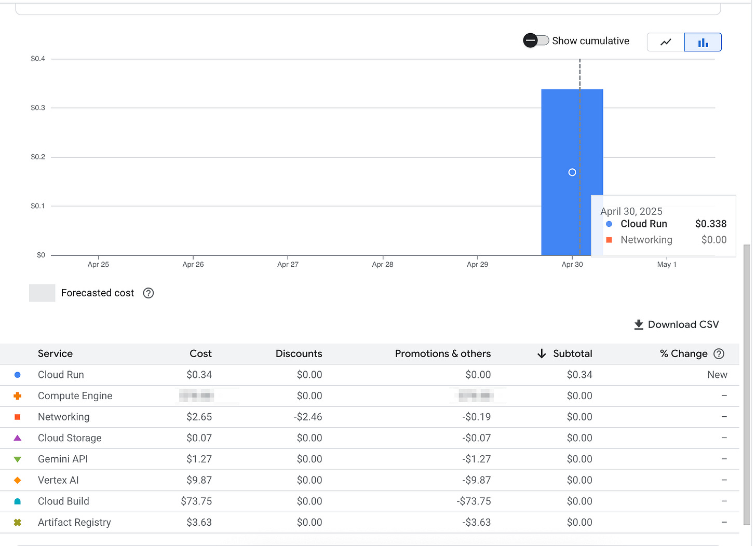Switch to line chart view
Screen dimensions: 756x546
tap(666, 42)
